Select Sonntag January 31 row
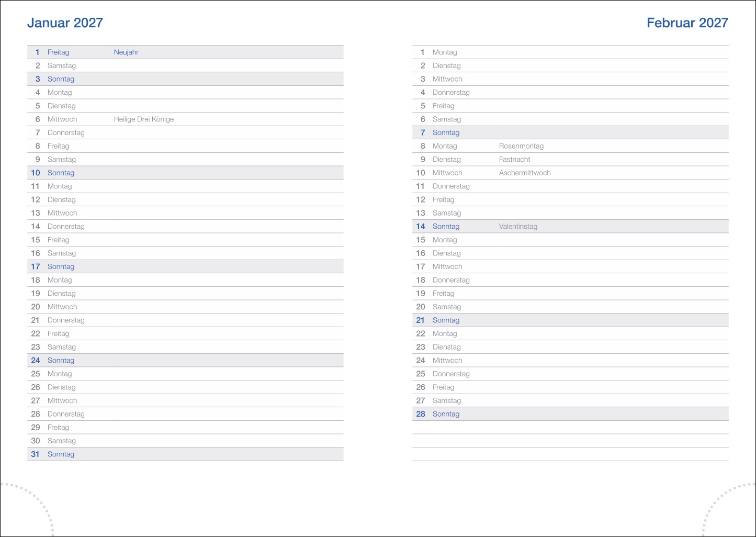This screenshot has height=537, width=756. 61,454
